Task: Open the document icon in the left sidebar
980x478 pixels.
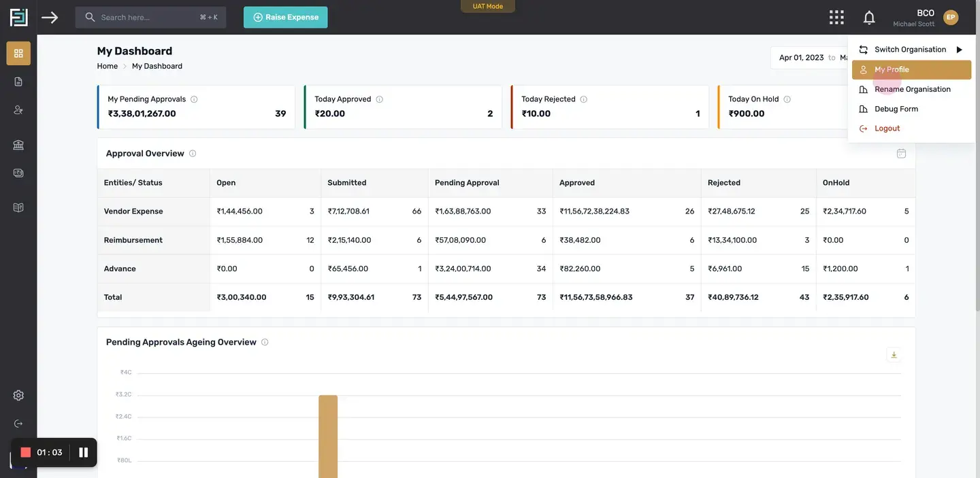Action: [18, 82]
